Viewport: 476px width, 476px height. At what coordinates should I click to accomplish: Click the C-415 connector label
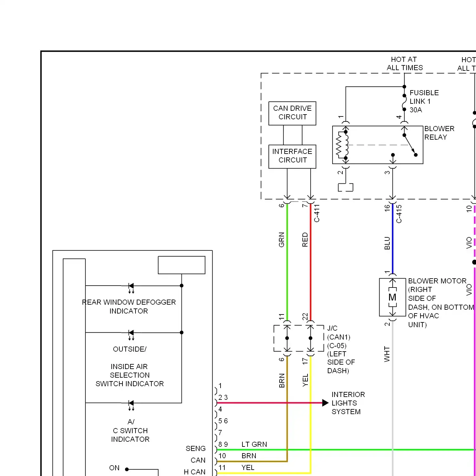coord(399,214)
